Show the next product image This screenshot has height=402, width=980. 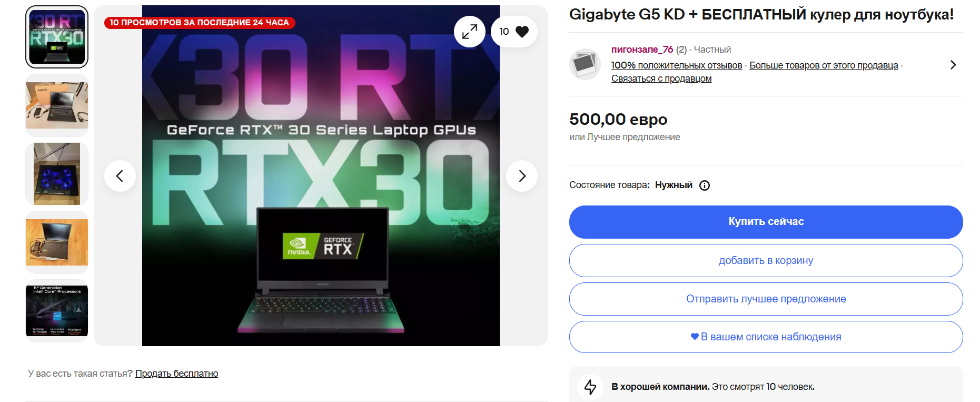(522, 176)
